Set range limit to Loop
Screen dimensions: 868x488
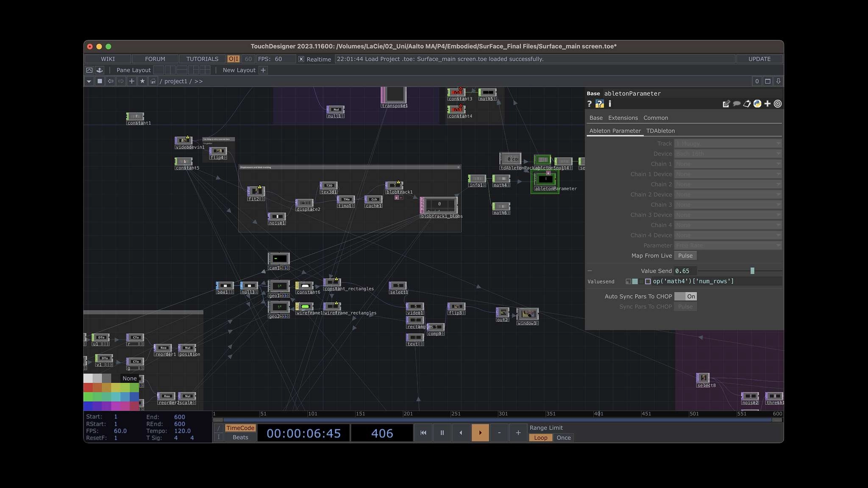coord(540,438)
